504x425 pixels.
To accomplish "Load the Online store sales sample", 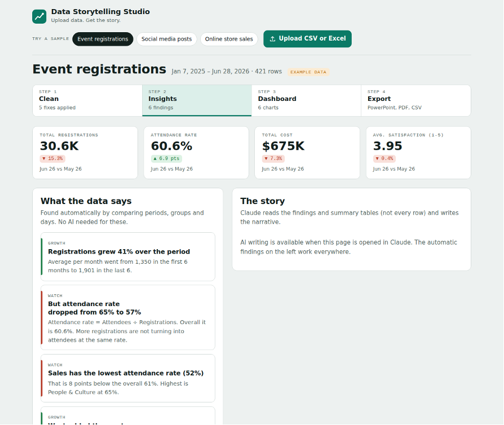I will pyautogui.click(x=229, y=39).
